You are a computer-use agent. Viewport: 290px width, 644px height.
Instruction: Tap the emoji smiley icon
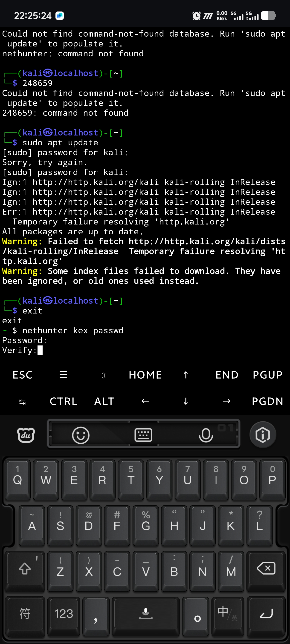[x=81, y=435]
